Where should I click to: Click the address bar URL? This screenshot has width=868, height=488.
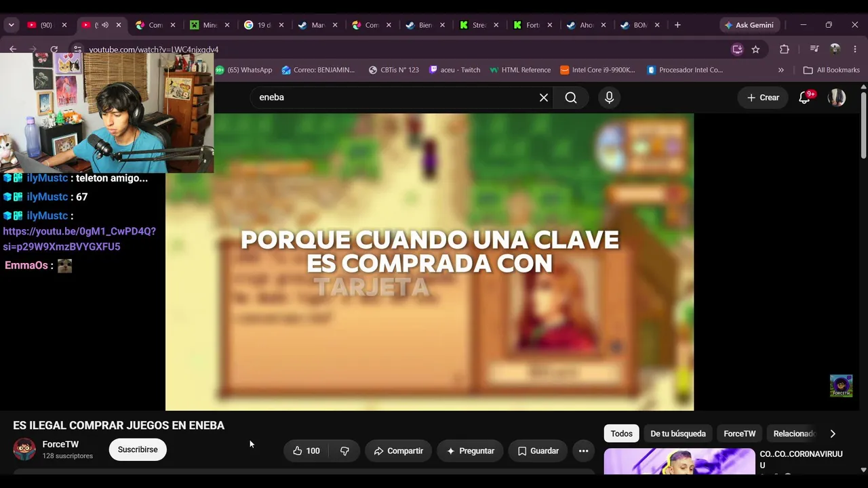coord(153,49)
